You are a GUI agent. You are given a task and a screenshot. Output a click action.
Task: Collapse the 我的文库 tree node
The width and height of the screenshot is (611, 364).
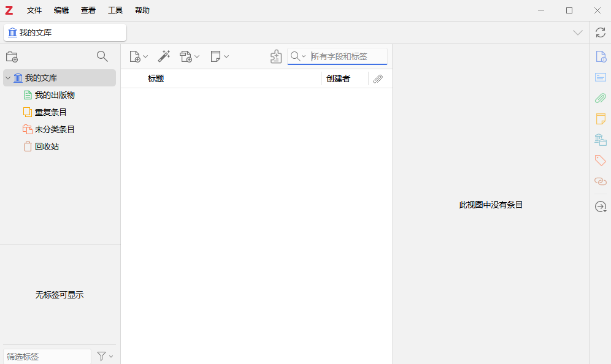[x=8, y=78]
